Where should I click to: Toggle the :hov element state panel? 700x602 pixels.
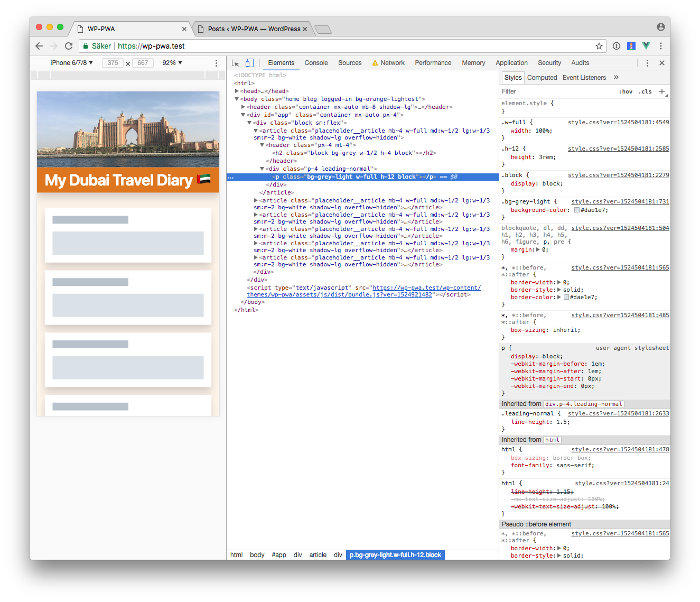[626, 91]
